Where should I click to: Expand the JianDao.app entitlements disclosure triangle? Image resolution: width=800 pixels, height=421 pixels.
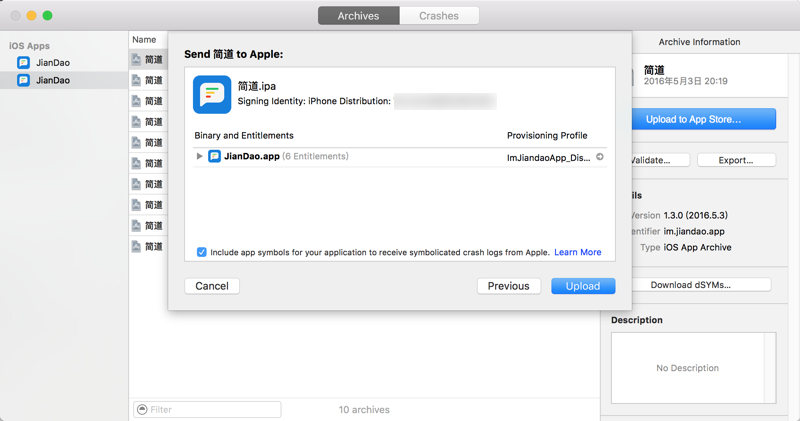[199, 156]
